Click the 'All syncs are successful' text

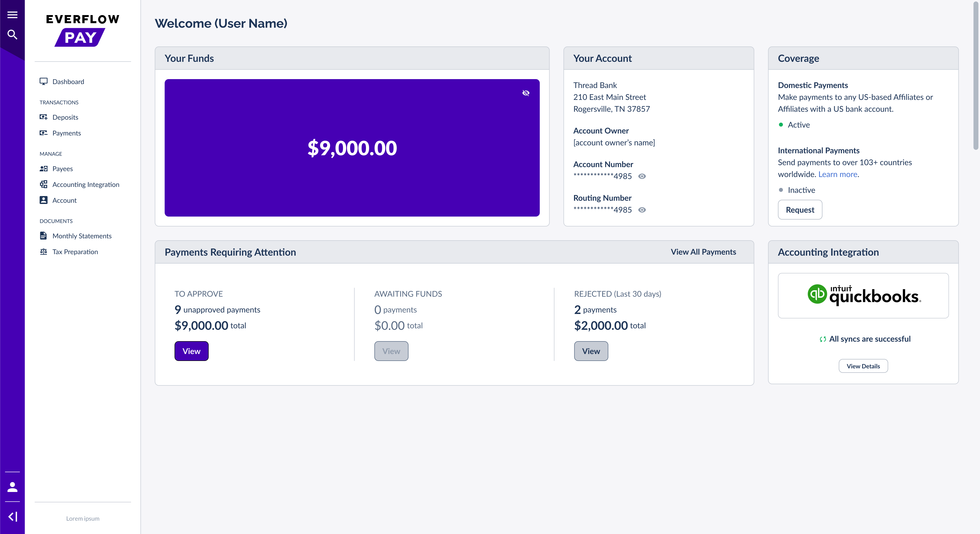(x=870, y=339)
